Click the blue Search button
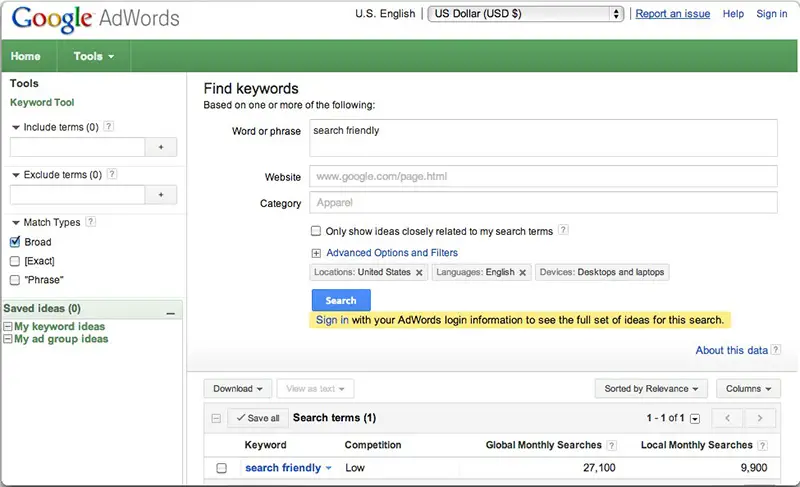The width and height of the screenshot is (800, 487). 341,300
